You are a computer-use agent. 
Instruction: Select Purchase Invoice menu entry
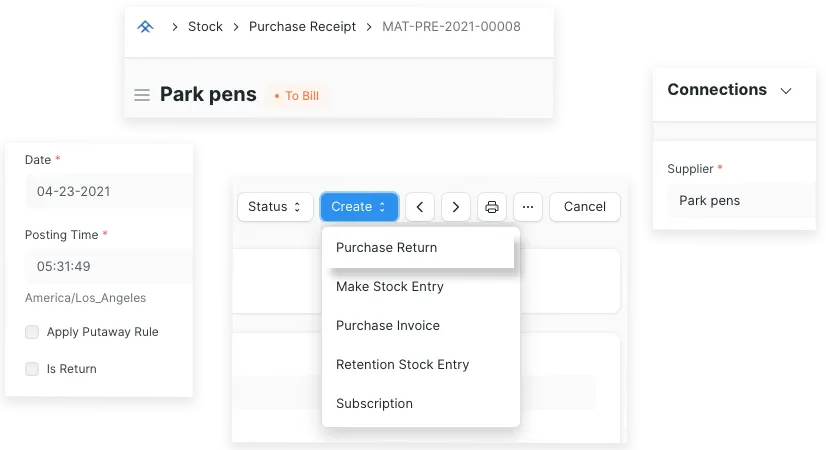pos(387,326)
